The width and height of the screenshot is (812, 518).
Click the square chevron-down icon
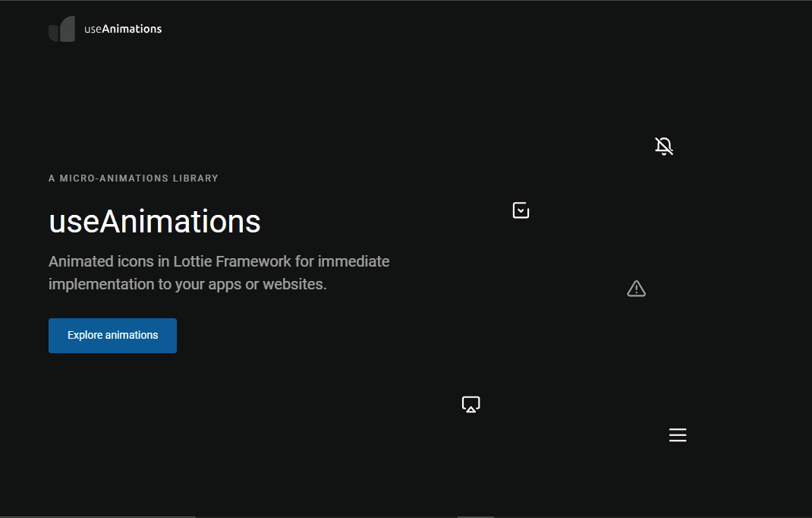coord(521,210)
